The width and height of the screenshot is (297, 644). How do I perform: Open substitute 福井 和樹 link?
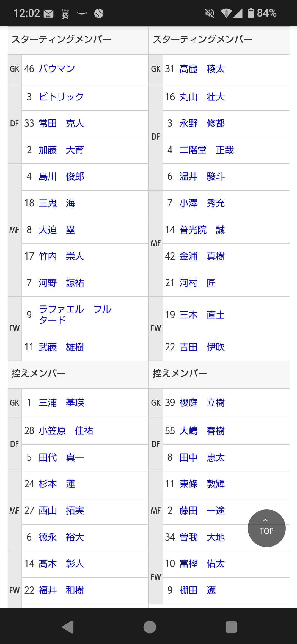point(61,590)
